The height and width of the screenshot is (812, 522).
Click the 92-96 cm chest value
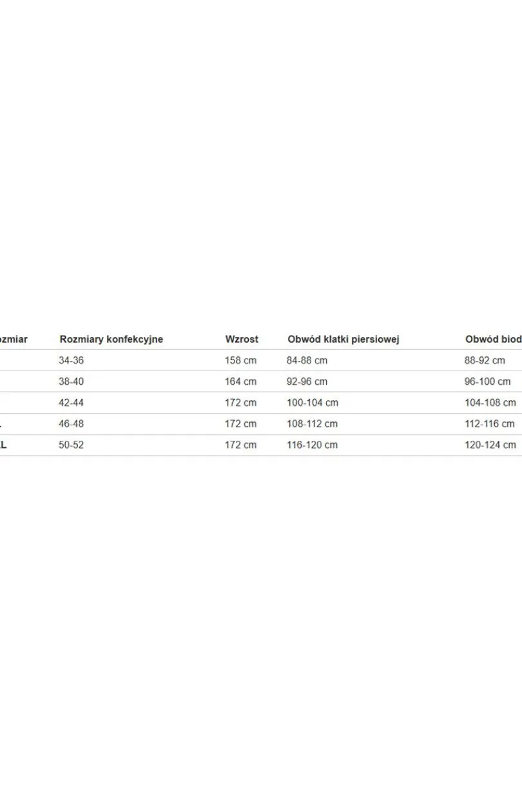[307, 382]
